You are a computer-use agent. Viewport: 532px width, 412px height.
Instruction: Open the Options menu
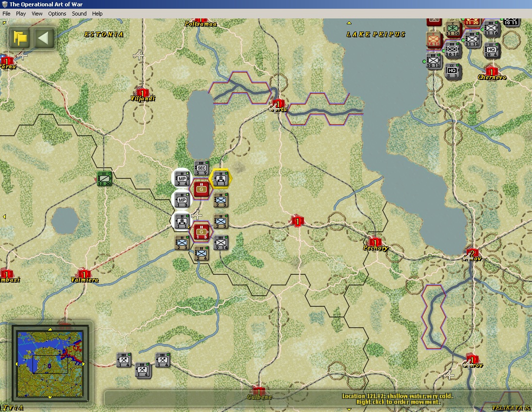click(57, 14)
